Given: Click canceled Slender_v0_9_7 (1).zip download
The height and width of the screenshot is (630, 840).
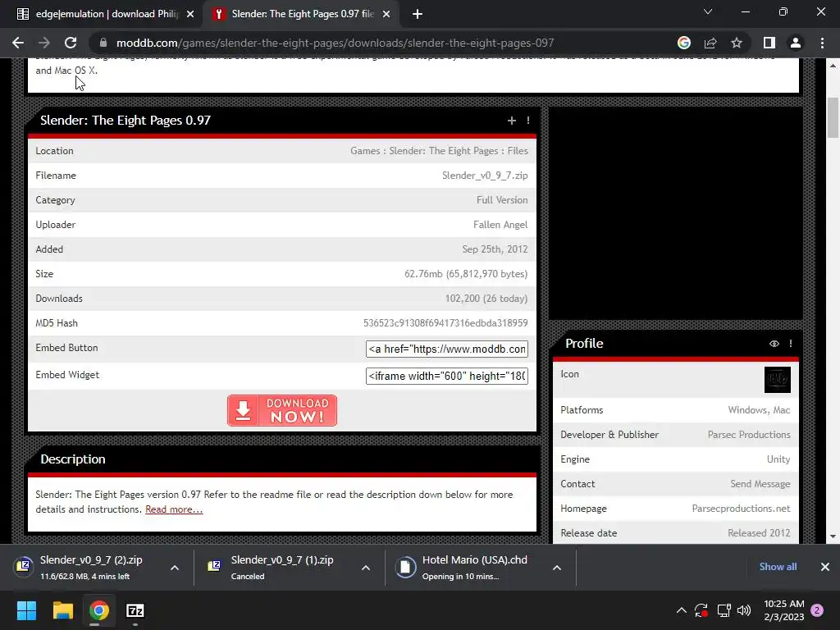Looking at the screenshot, I should coord(276,568).
